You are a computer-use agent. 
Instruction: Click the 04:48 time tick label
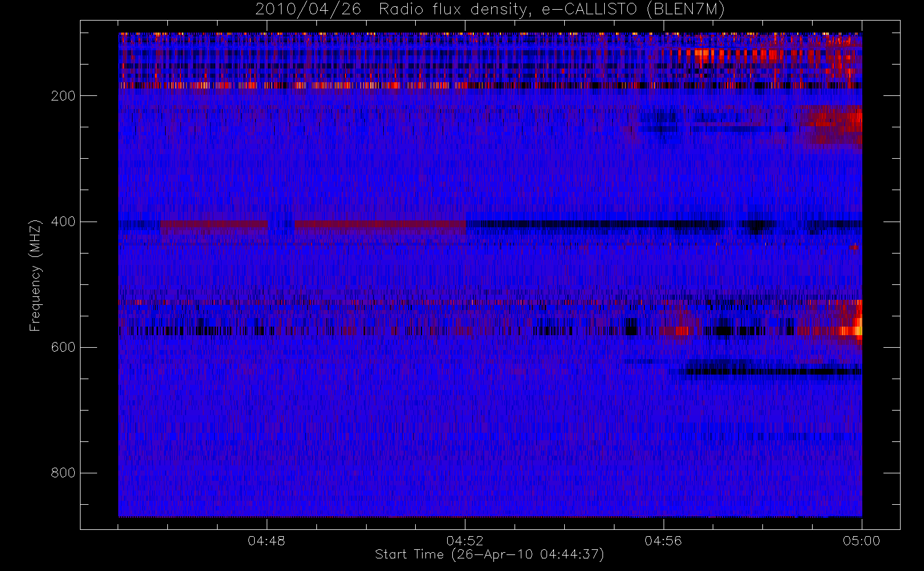coord(267,541)
